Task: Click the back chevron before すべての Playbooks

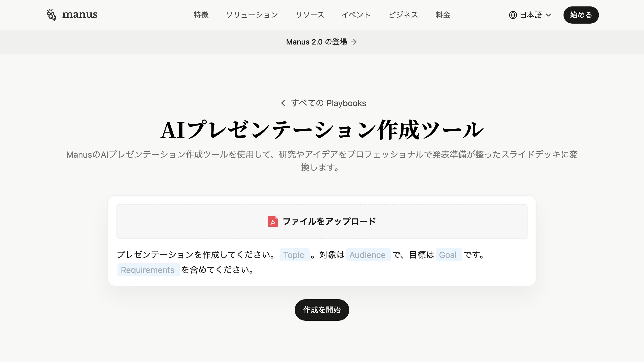Action: (x=283, y=103)
